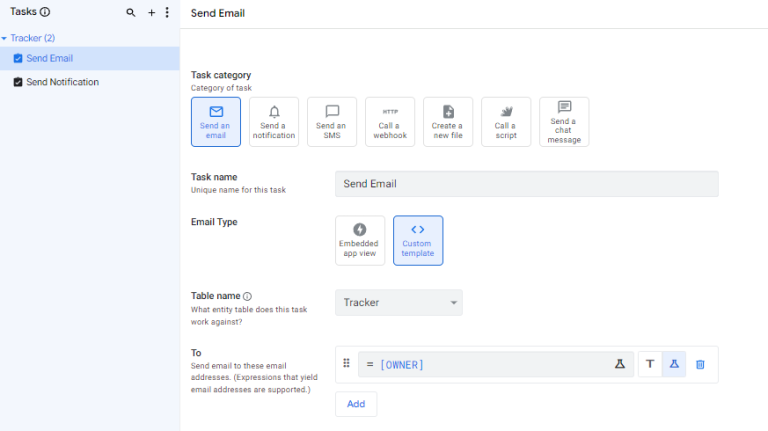The width and height of the screenshot is (768, 431).
Task: Delete the [OWNER] recipient entry
Action: (700, 364)
